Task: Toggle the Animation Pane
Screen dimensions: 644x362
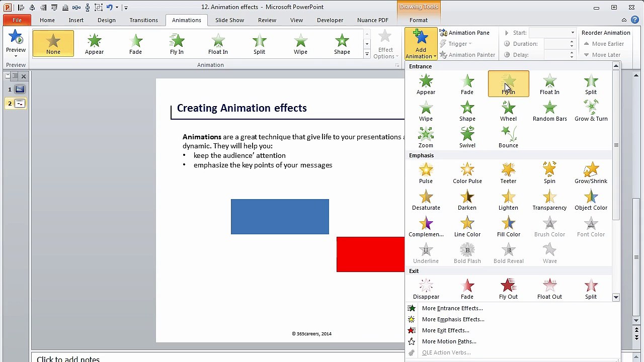Action: [464, 33]
